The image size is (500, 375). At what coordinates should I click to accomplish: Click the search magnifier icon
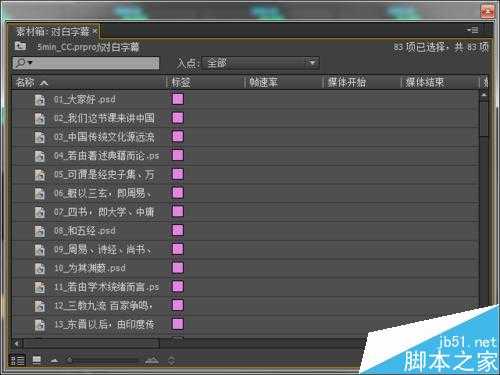coord(21,63)
